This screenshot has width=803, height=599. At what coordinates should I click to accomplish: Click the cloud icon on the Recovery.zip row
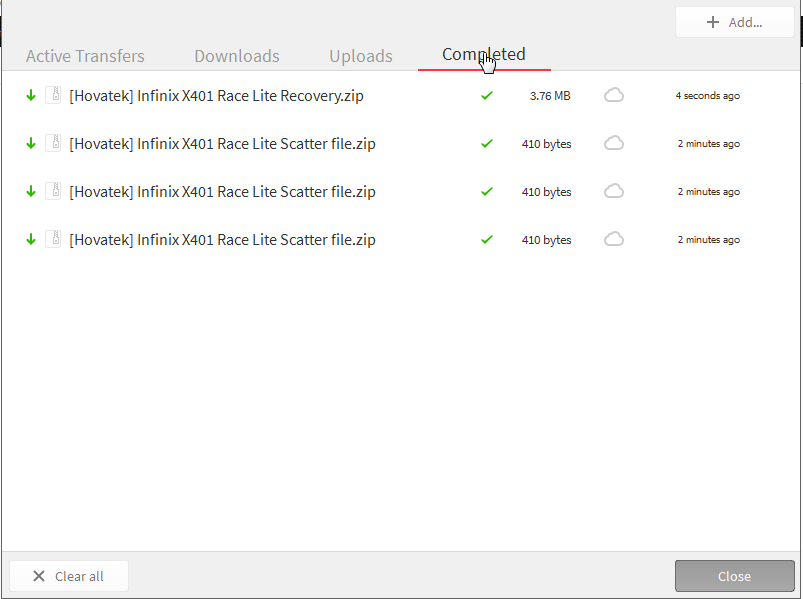coord(613,95)
